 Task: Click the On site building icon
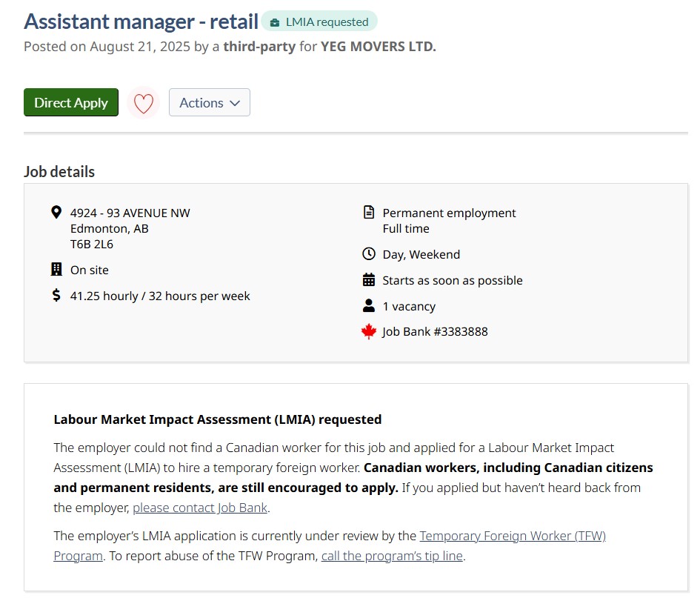[x=56, y=269]
